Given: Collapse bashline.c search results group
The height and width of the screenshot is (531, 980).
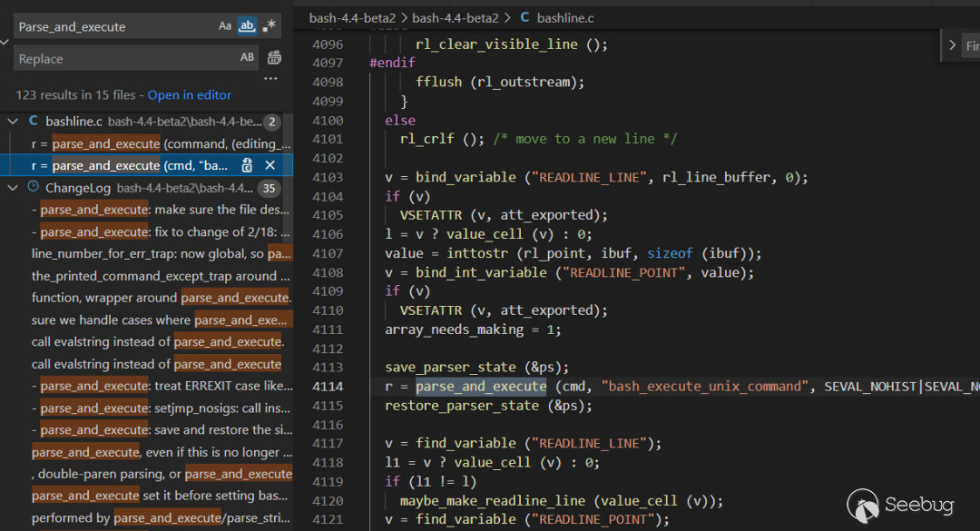Looking at the screenshot, I should tap(13, 121).
